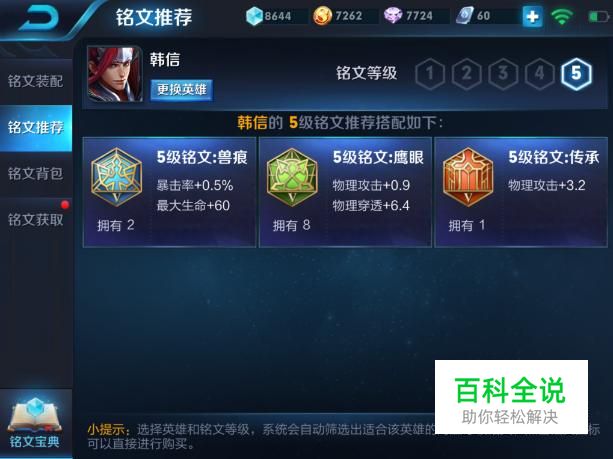The image size is (613, 459).
Task: Tap the rune fragment ticket icon
Action: pyautogui.click(x=464, y=16)
